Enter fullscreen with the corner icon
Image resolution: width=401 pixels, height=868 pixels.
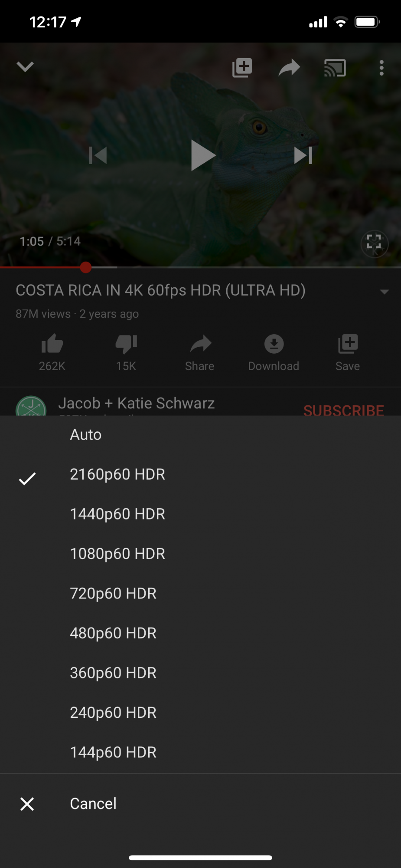pos(374,243)
